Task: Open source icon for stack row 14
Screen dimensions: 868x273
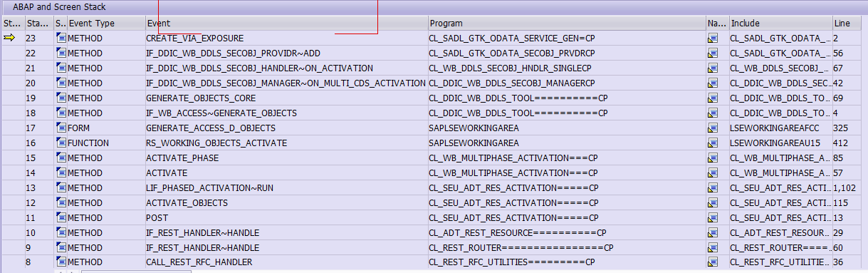Action: [x=61, y=173]
